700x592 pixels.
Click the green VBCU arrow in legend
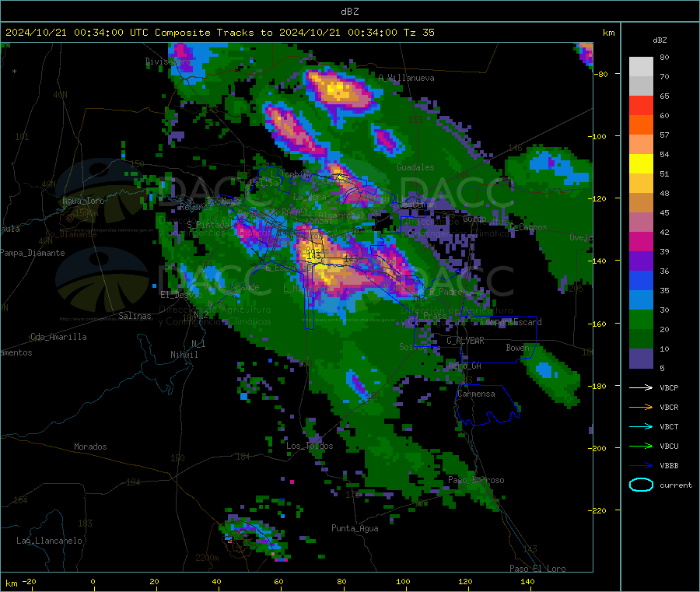[x=641, y=446]
